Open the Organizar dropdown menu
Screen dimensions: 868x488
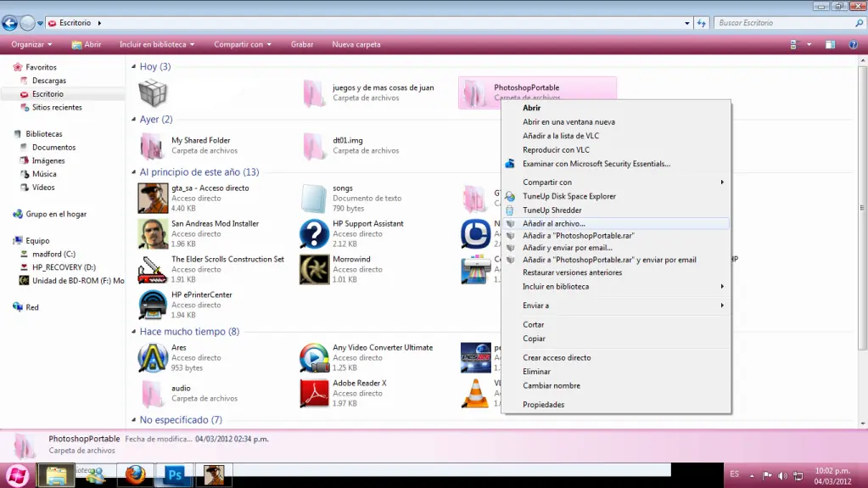tap(31, 44)
